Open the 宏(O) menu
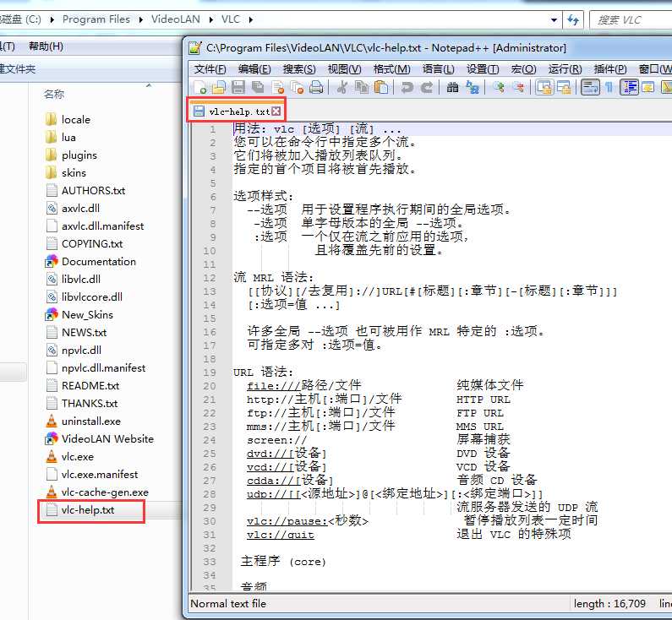 [523, 69]
